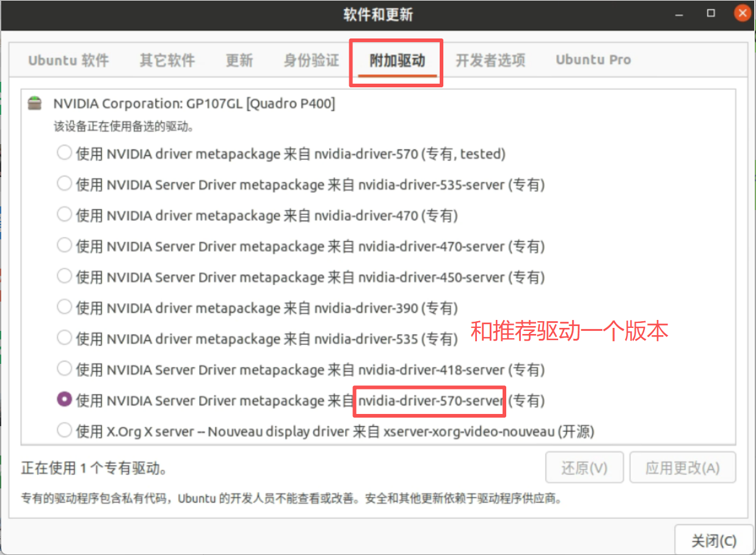Click the NVIDIA graphics card device icon
The image size is (756, 555).
36,104
